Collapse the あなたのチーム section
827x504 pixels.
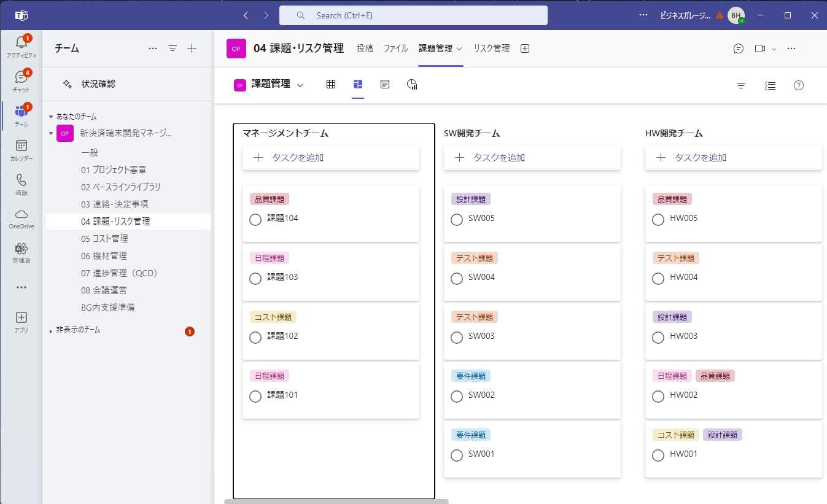click(x=51, y=117)
